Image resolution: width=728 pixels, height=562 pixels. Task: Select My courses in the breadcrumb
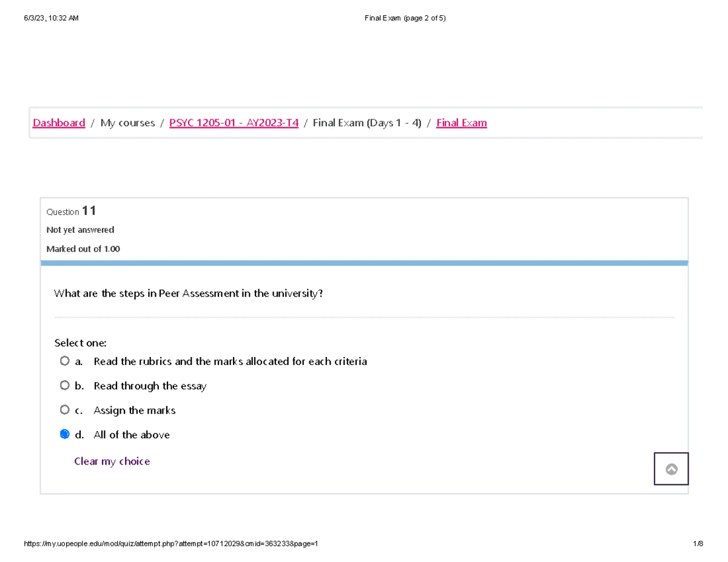pos(127,123)
